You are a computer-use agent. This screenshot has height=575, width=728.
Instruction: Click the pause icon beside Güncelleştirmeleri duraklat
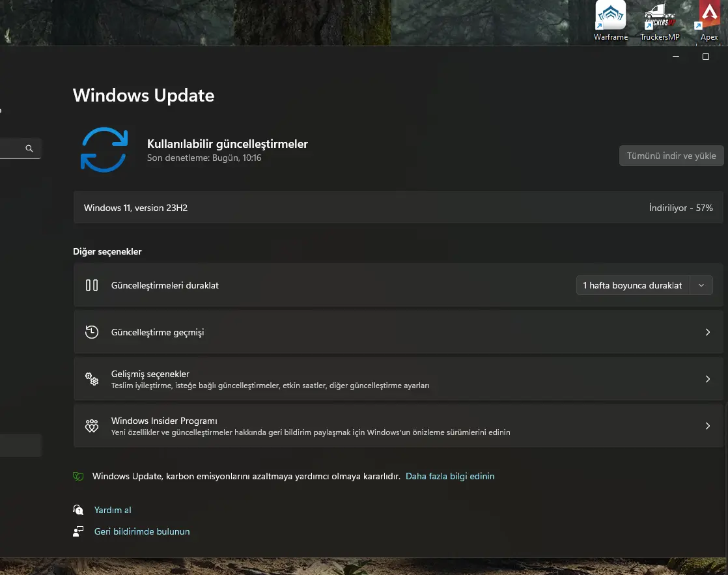[92, 285]
